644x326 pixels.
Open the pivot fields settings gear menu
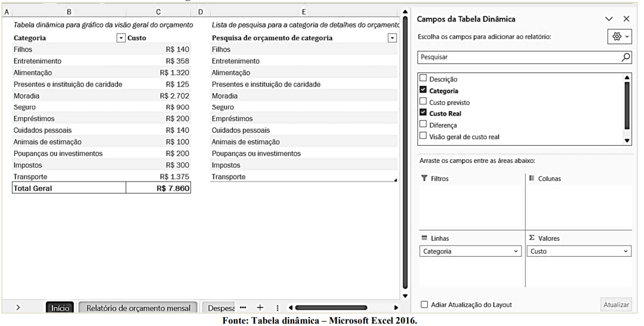(x=620, y=36)
